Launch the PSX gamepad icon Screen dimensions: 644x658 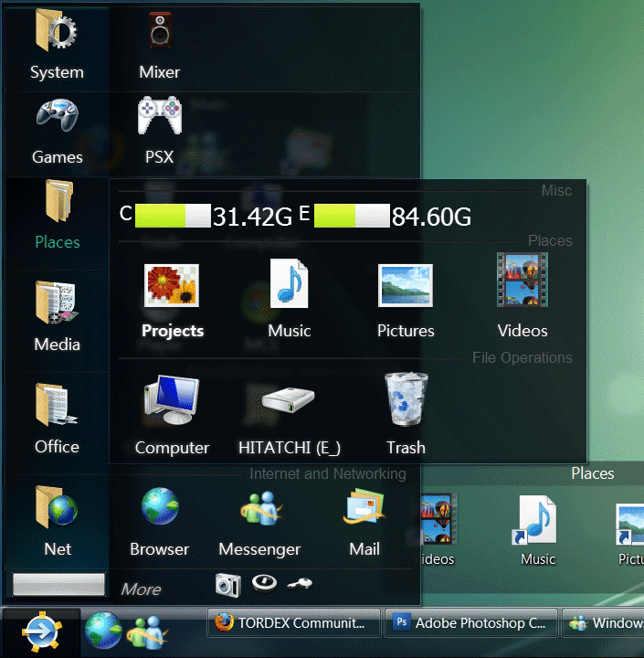159,118
